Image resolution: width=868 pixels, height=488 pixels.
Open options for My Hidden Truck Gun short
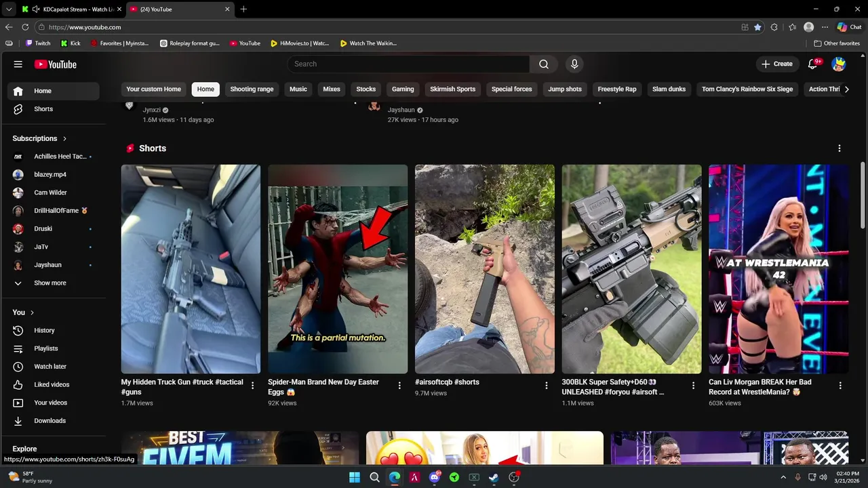pyautogui.click(x=253, y=386)
